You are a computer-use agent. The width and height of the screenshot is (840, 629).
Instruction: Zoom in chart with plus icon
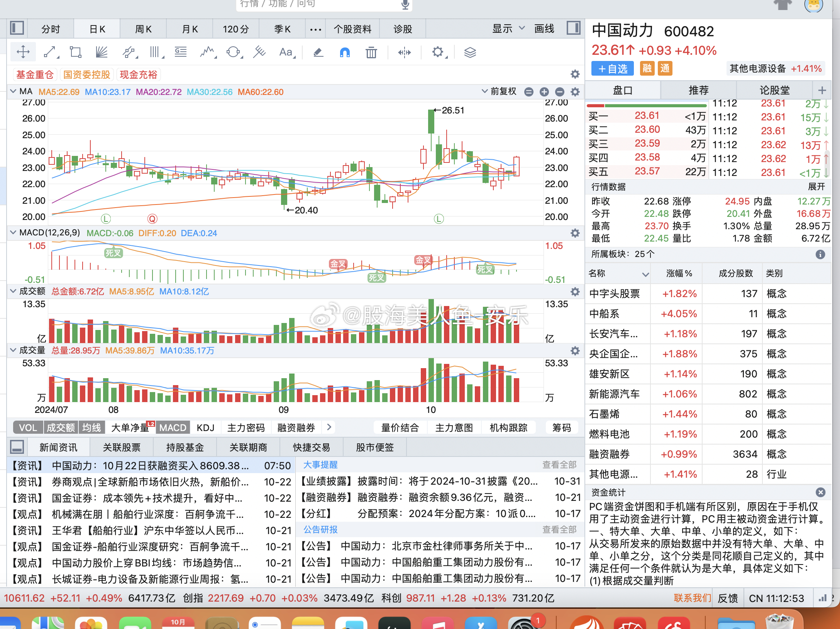(x=544, y=92)
